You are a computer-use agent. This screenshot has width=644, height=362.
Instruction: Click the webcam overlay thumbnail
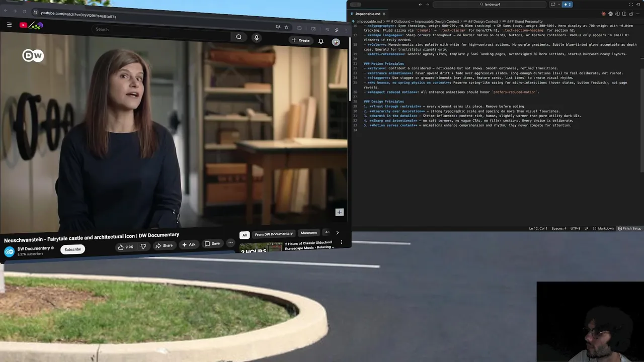(x=590, y=321)
